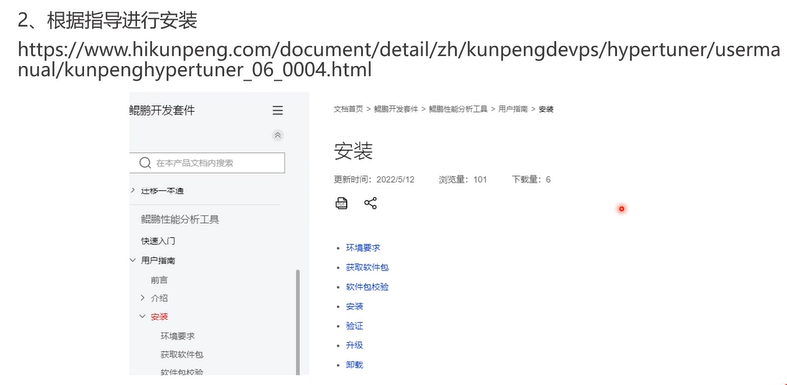The width and height of the screenshot is (787, 385).
Task: Open the 获取软件包 link in content list
Action: pyautogui.click(x=367, y=267)
